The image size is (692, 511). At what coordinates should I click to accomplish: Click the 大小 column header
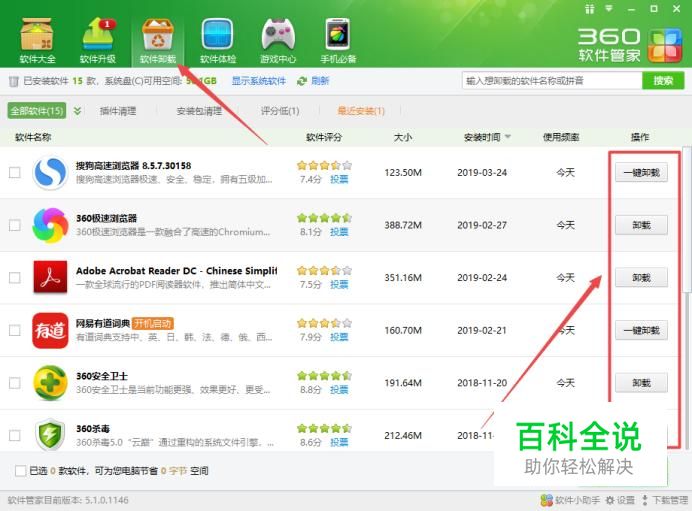pos(403,137)
